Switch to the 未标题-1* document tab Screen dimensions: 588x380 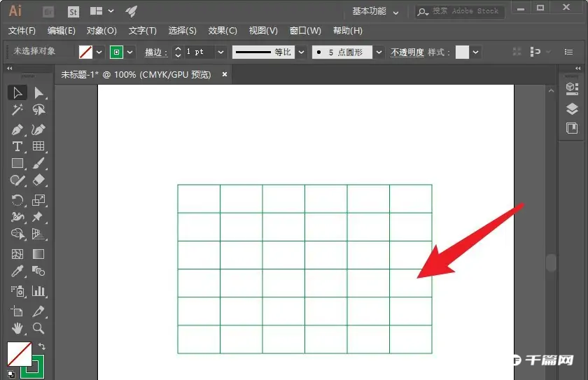136,75
